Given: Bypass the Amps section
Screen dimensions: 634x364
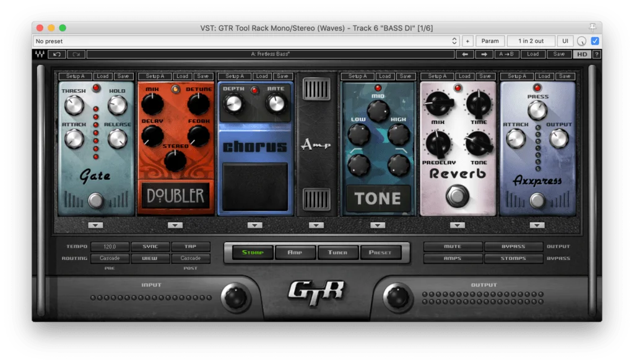Looking at the screenshot, I should (x=453, y=258).
